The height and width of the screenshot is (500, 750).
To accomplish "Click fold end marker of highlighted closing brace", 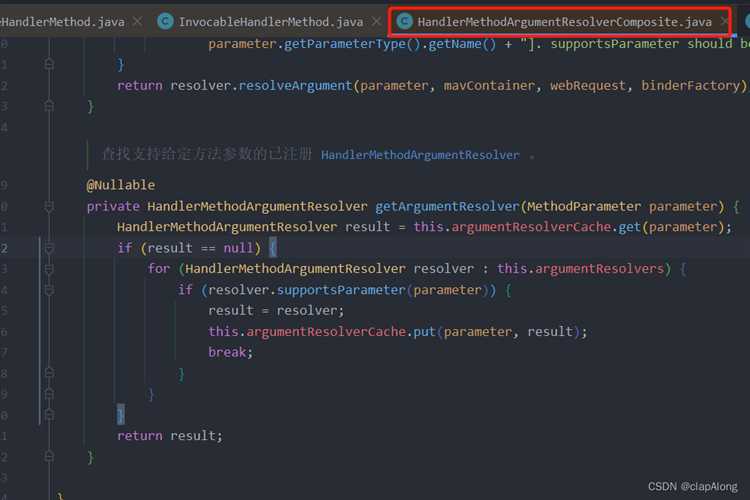I will pos(49,415).
